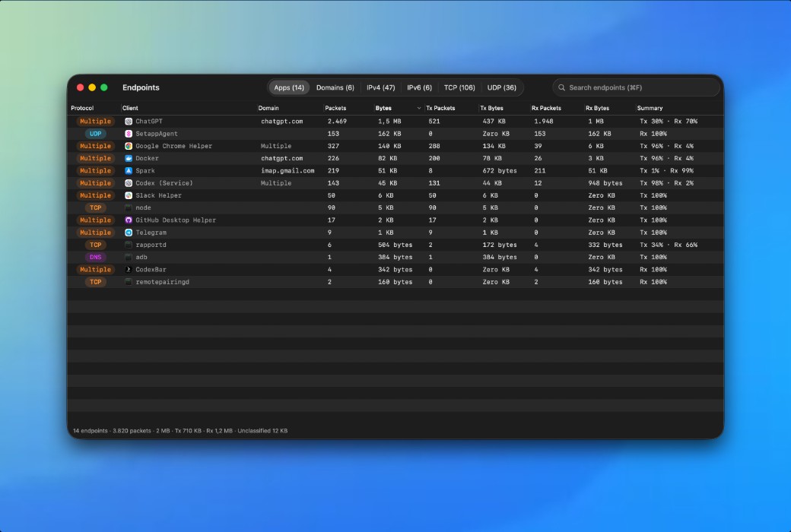Screen dimensions: 791x532
Task: Sort by the Domain column header
Action: (268, 109)
